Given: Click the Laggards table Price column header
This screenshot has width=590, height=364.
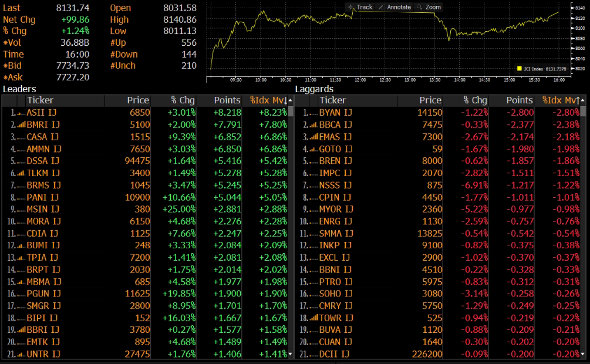Looking at the screenshot, I should (x=430, y=100).
